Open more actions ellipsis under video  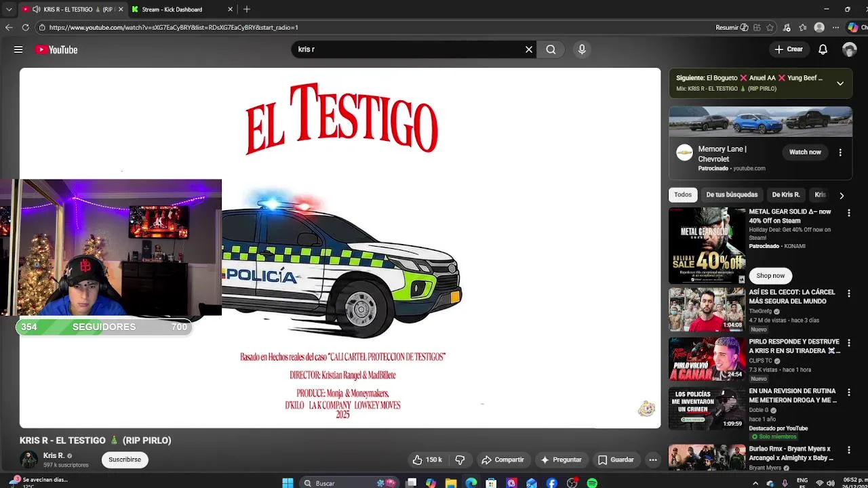[x=653, y=460]
